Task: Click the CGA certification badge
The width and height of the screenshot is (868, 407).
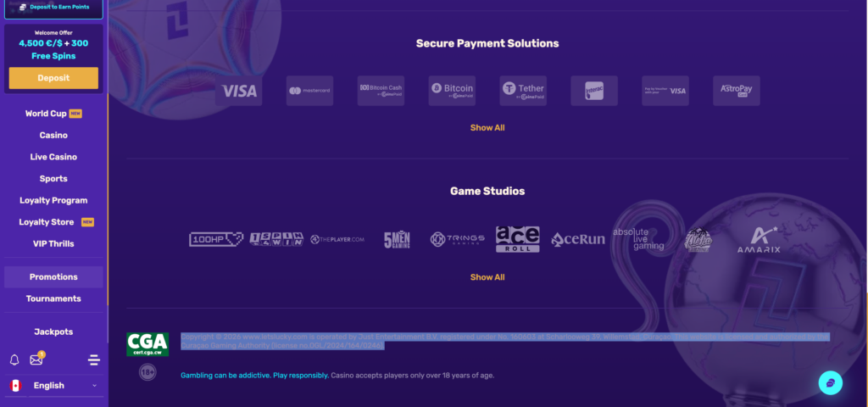Action: (x=147, y=344)
